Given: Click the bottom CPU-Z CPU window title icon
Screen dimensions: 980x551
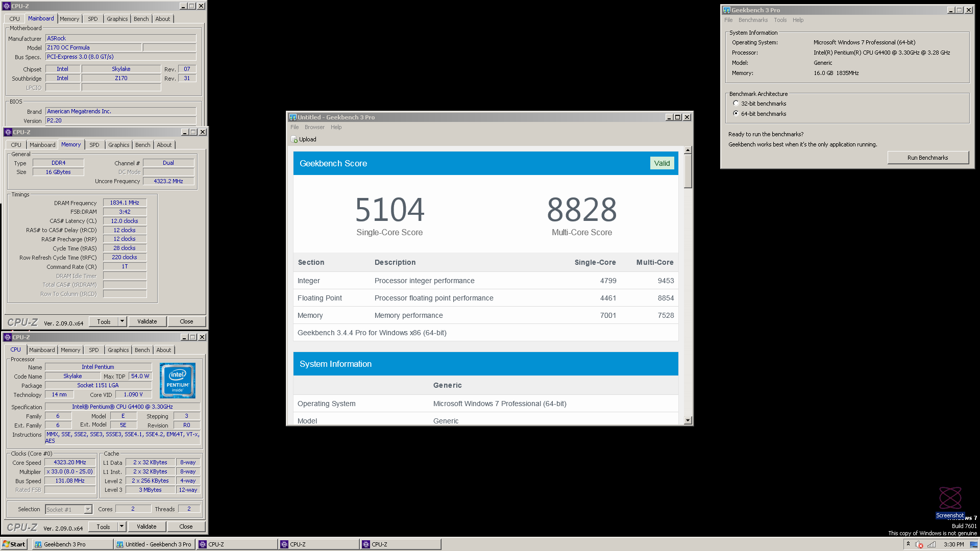Looking at the screenshot, I should (8, 337).
